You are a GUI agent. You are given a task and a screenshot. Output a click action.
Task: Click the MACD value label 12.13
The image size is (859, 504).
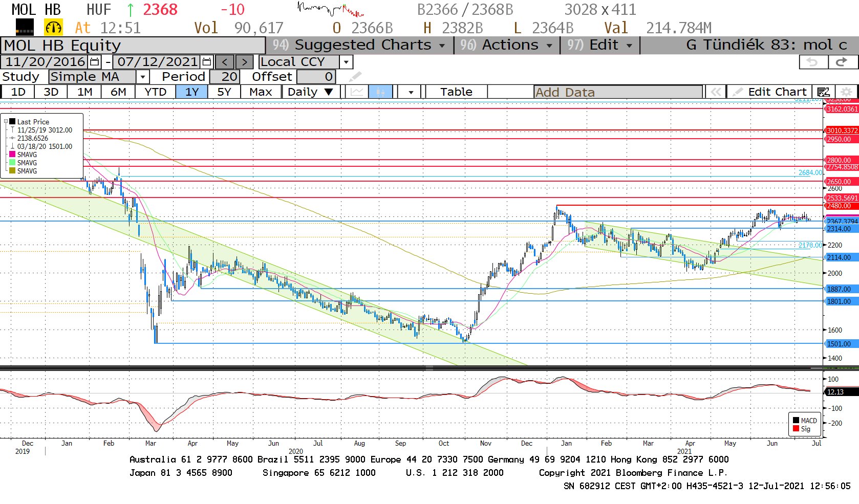[x=842, y=392]
